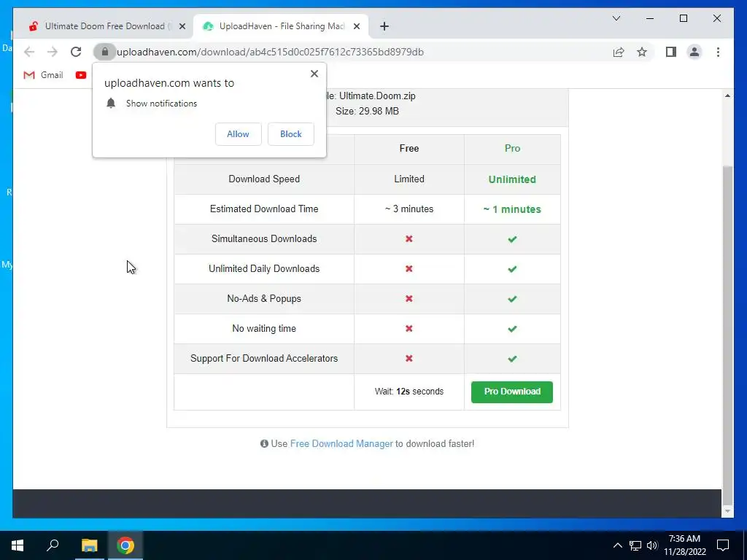
Task: Open the network tray icon
Action: coord(635,545)
